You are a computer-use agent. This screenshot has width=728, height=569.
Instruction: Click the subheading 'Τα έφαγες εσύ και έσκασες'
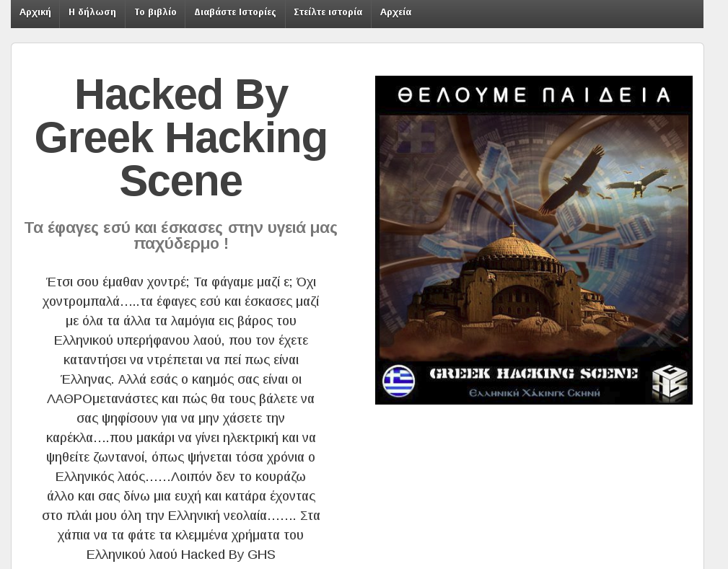tap(181, 235)
